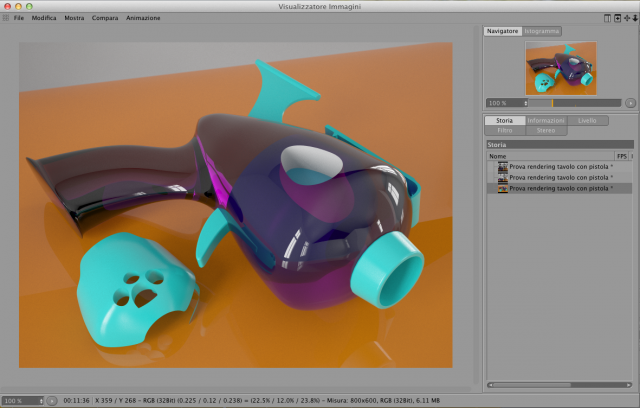Click the four-arrow pan icon at top right
Image resolution: width=640 pixels, height=408 pixels.
click(627, 18)
